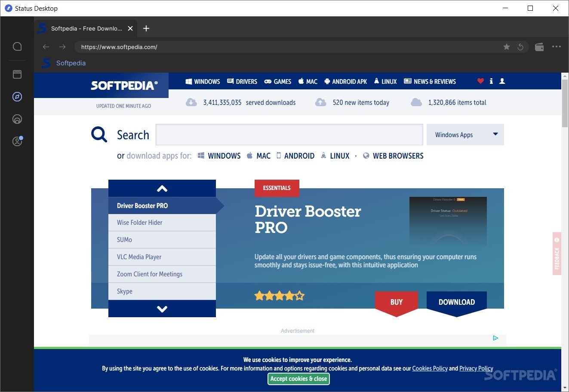
Task: Select Zoom Client for Meetings
Action: pyautogui.click(x=162, y=274)
